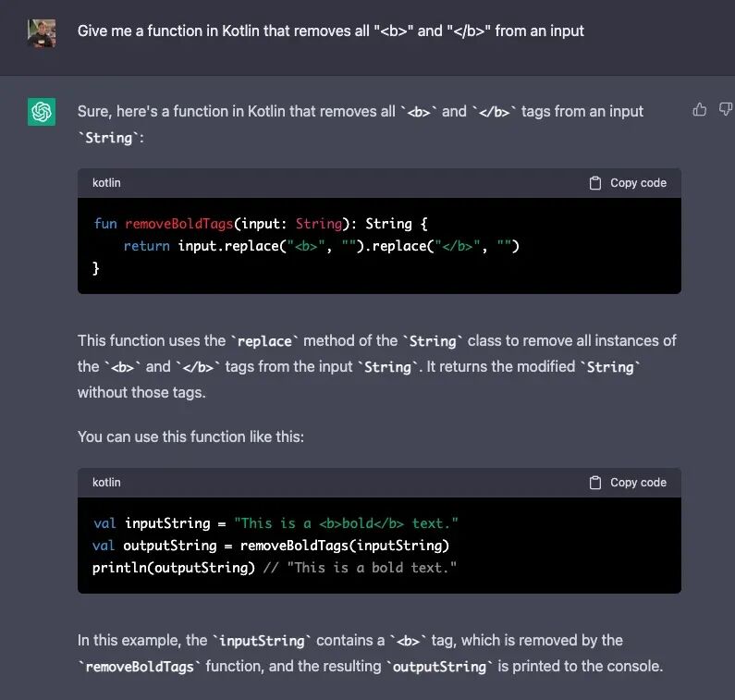Viewport: 735px width, 700px height.
Task: Click the "You can use this function like this:" sentence
Action: click(x=190, y=436)
